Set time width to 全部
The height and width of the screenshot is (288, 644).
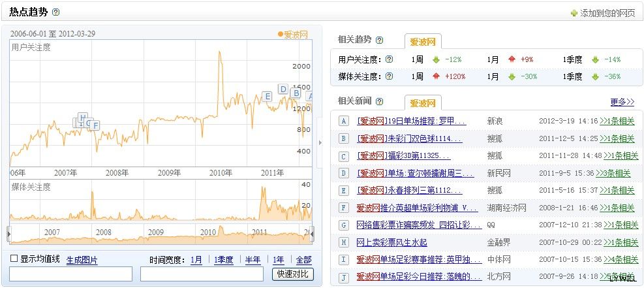coord(303,260)
